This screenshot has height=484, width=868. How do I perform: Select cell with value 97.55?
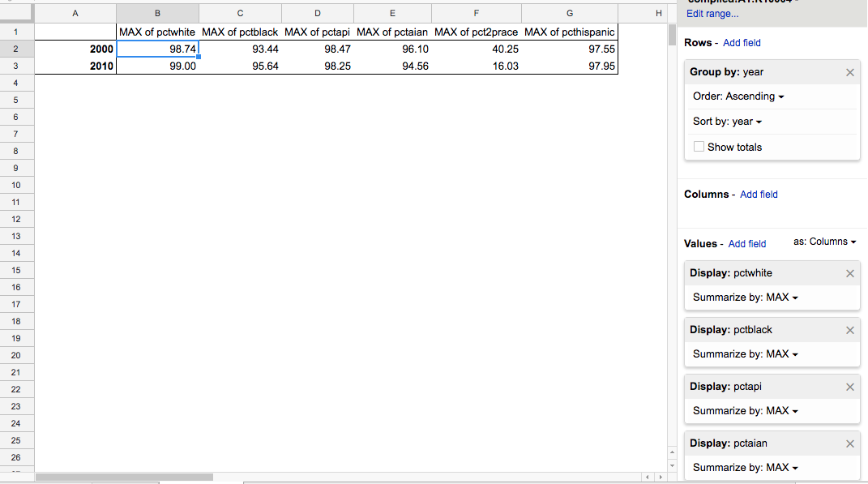(570, 49)
